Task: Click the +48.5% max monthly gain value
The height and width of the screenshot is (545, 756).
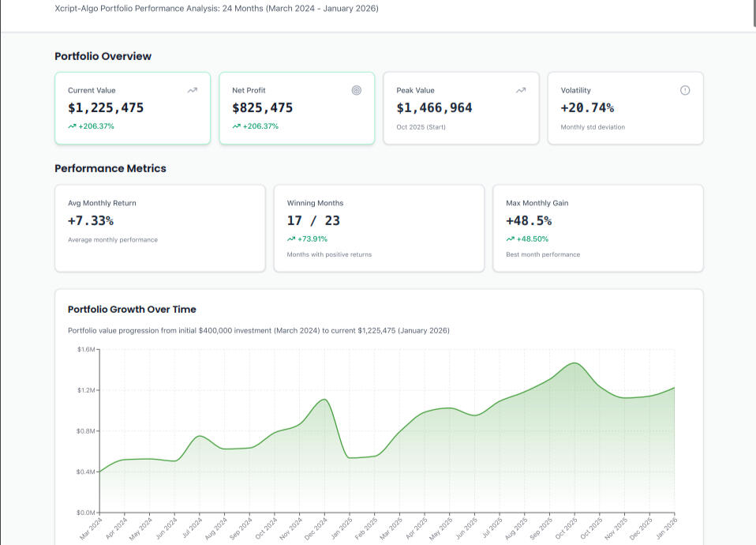Action: tap(529, 221)
